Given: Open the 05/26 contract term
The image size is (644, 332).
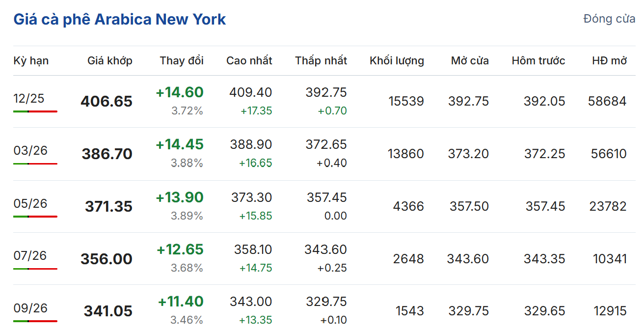Looking at the screenshot, I should click(x=30, y=203).
